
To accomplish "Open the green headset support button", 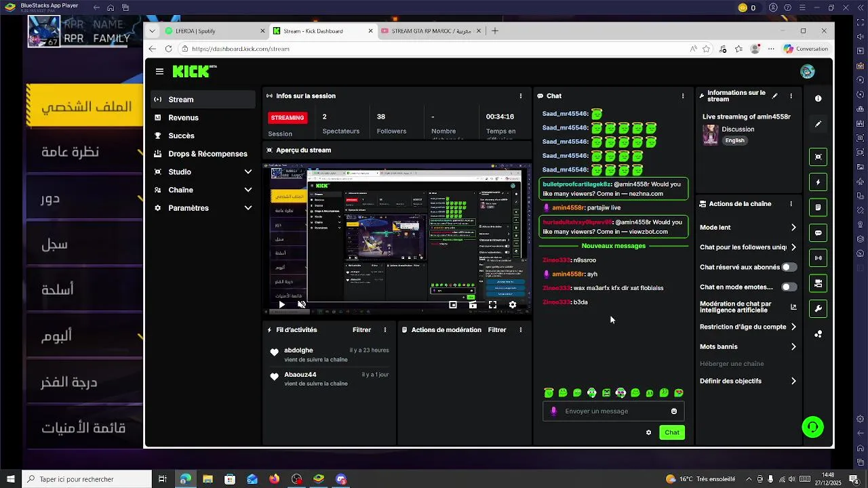I will [812, 427].
